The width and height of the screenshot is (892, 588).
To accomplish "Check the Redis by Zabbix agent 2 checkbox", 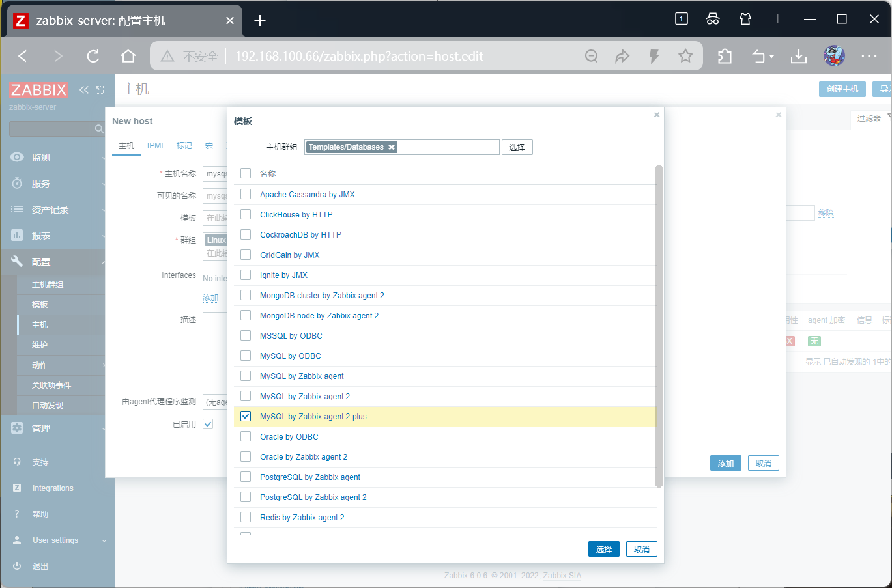I will 246,517.
